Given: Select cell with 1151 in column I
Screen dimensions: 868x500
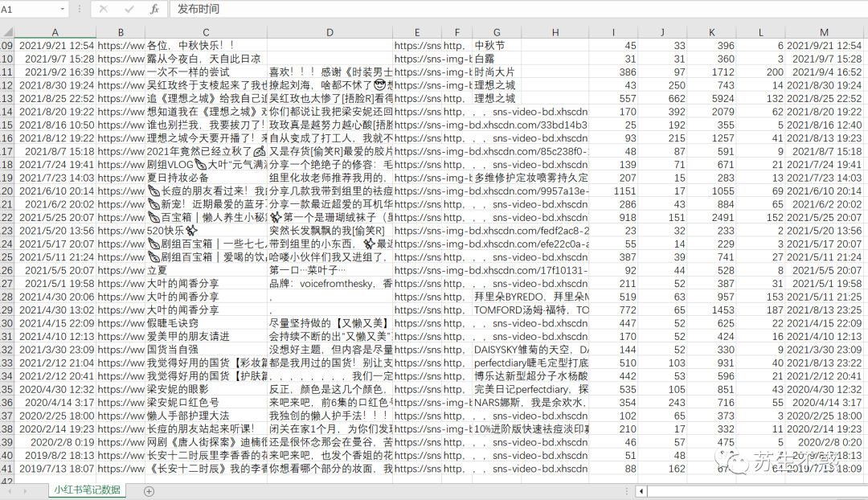Looking at the screenshot, I should click(613, 191).
